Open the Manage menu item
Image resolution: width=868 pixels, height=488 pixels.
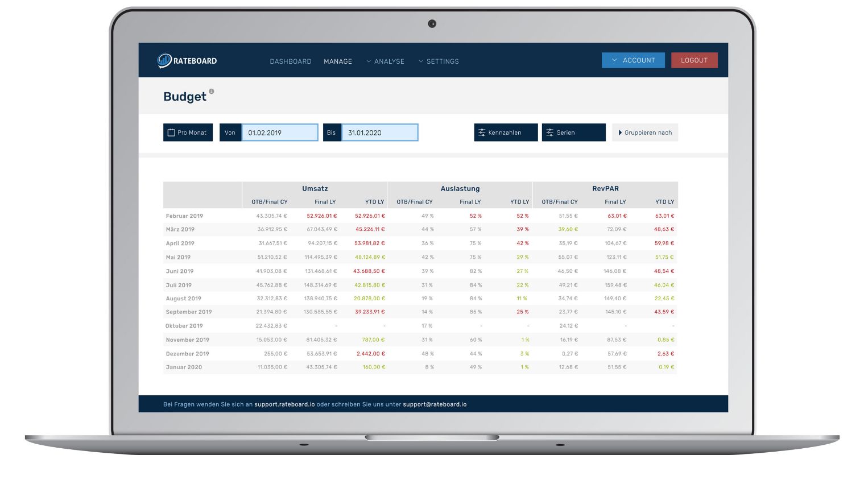338,61
